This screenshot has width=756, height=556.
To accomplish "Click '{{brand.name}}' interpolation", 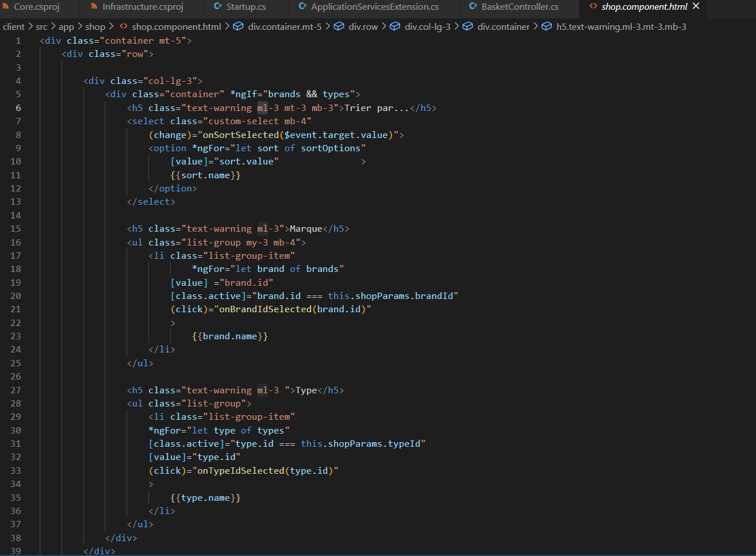I will point(230,336).
